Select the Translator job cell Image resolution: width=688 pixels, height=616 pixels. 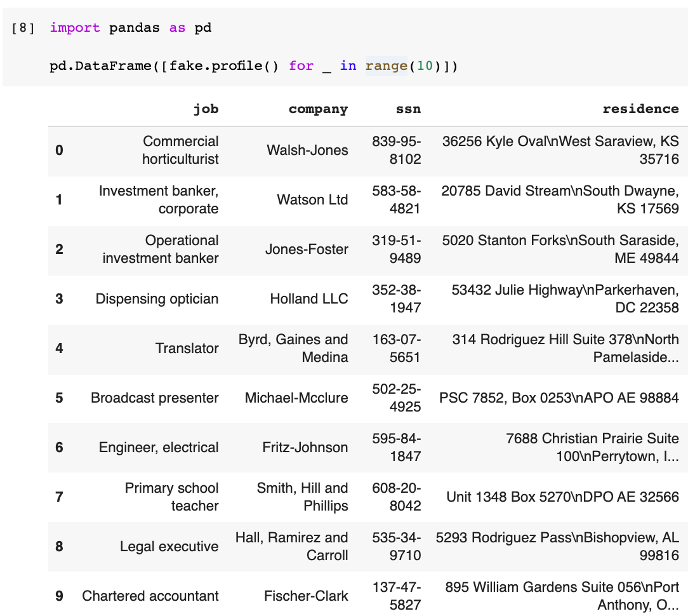[x=187, y=349]
